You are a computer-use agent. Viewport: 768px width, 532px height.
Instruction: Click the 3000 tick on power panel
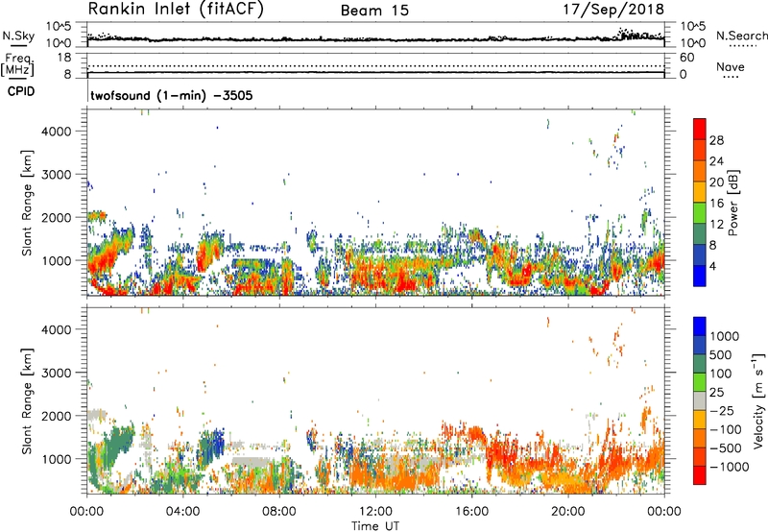coord(56,175)
